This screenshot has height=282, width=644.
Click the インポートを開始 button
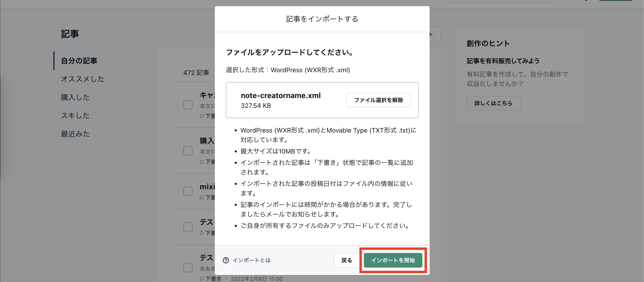click(393, 260)
